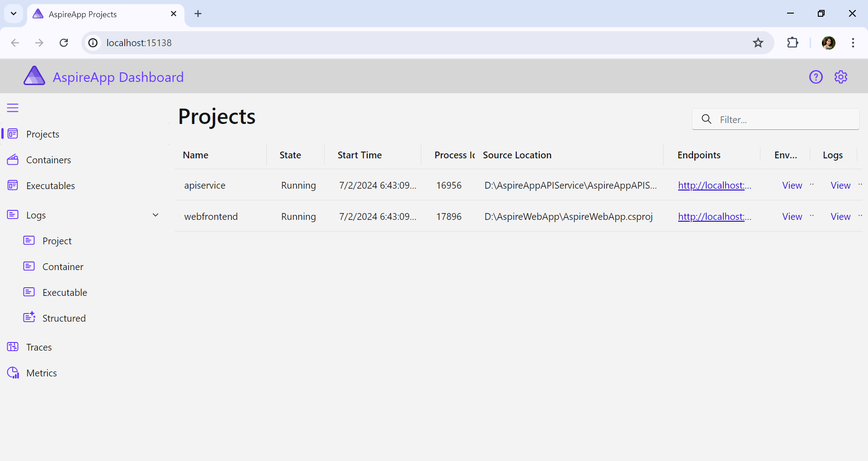This screenshot has width=868, height=461.
Task: Open Chrome extensions puzzle icon
Action: point(793,43)
